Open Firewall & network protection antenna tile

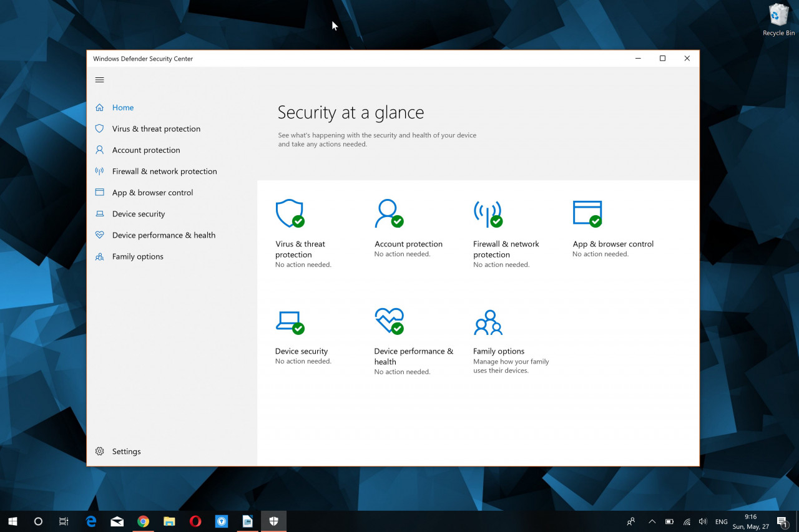tap(488, 214)
